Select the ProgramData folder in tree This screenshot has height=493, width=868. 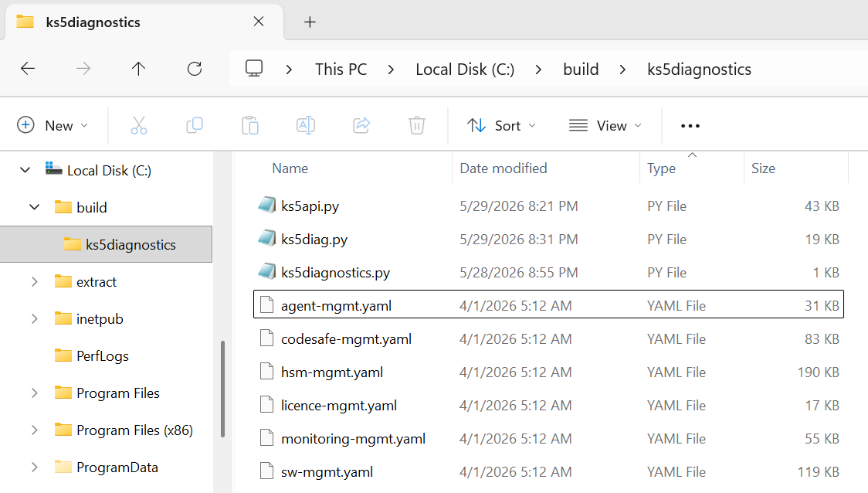click(117, 467)
